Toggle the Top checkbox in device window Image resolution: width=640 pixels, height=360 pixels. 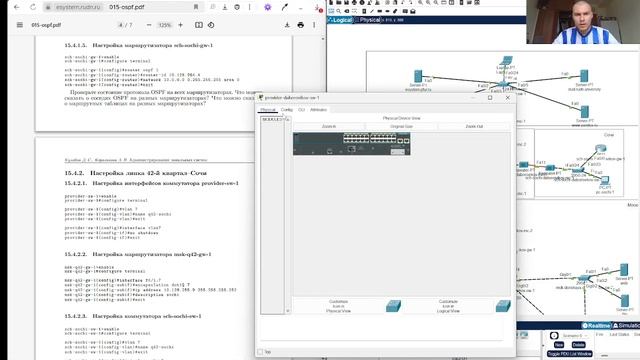tap(260, 351)
